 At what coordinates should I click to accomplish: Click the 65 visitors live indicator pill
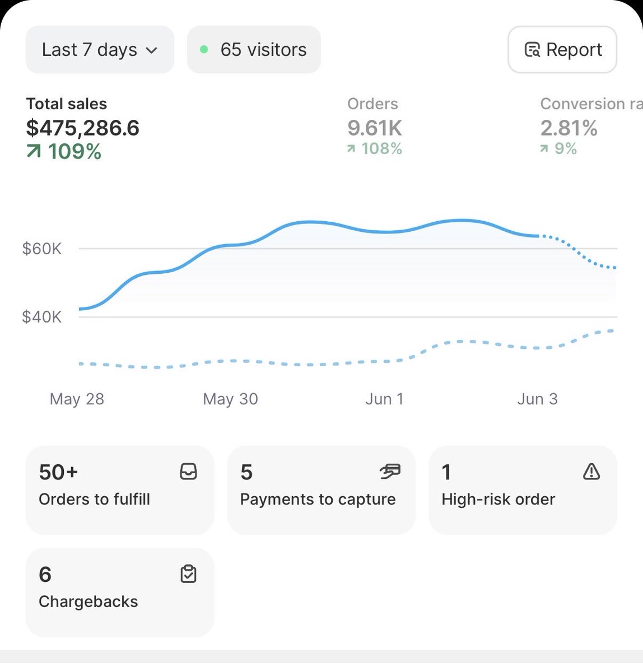pos(254,50)
